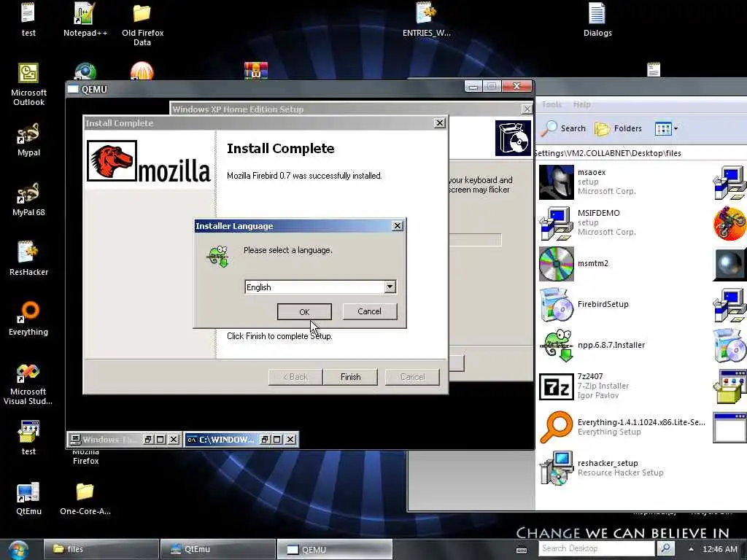Switch to the QtEmu taskbar button
This screenshot has height=560, width=747.
tap(217, 549)
